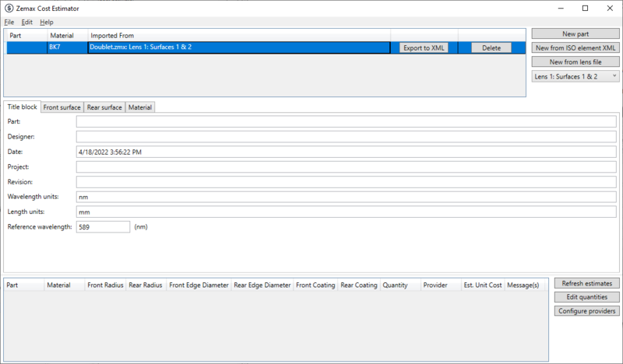This screenshot has width=623, height=364.
Task: Click the Quantity column header
Action: tap(400, 285)
